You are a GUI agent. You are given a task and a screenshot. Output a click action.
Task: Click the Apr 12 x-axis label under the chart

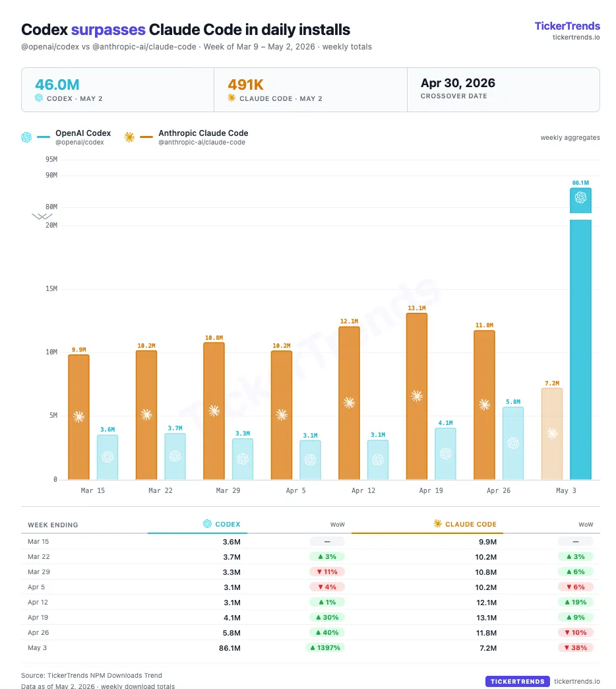click(x=363, y=490)
